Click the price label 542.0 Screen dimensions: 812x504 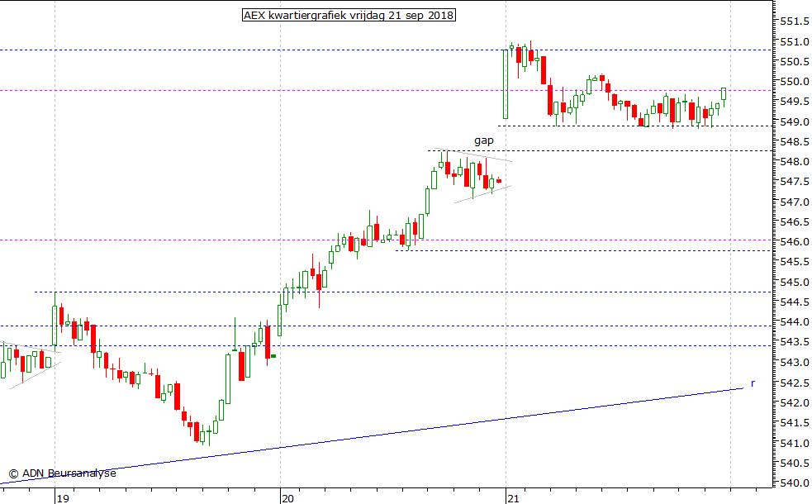pyautogui.click(x=795, y=403)
